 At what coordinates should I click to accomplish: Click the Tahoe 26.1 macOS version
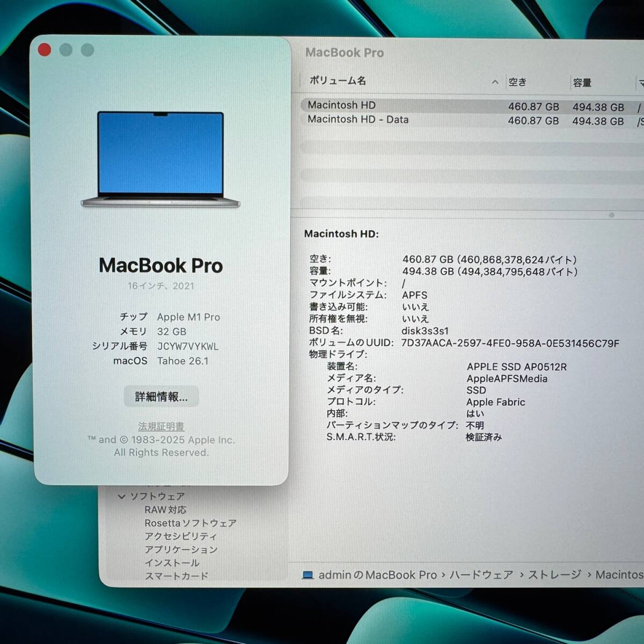(x=182, y=361)
